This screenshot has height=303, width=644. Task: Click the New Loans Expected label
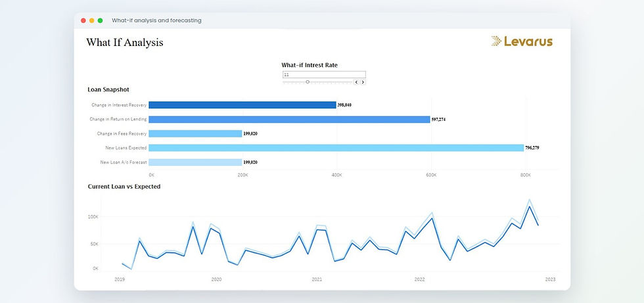click(126, 148)
